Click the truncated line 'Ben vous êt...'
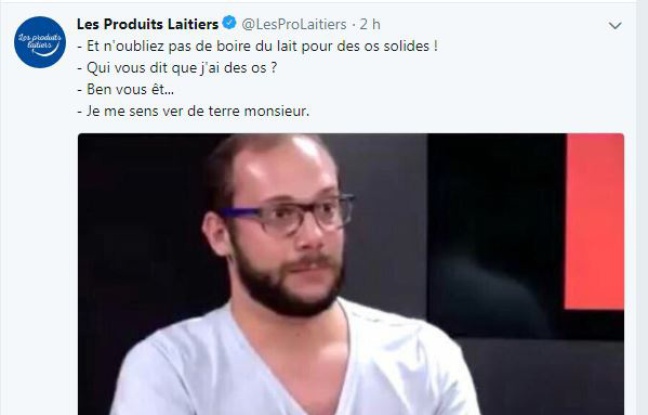This screenshot has height=415, width=648. point(126,89)
